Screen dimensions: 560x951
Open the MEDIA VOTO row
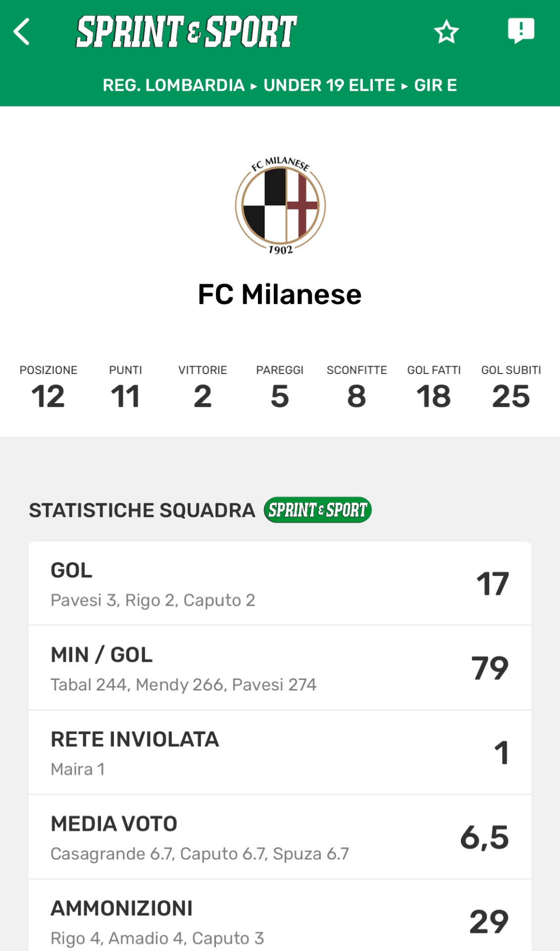280,837
